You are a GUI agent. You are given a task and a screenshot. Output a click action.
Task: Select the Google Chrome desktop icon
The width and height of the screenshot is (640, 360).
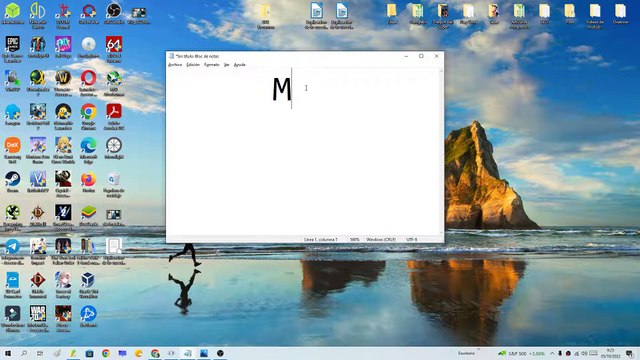pos(89,116)
